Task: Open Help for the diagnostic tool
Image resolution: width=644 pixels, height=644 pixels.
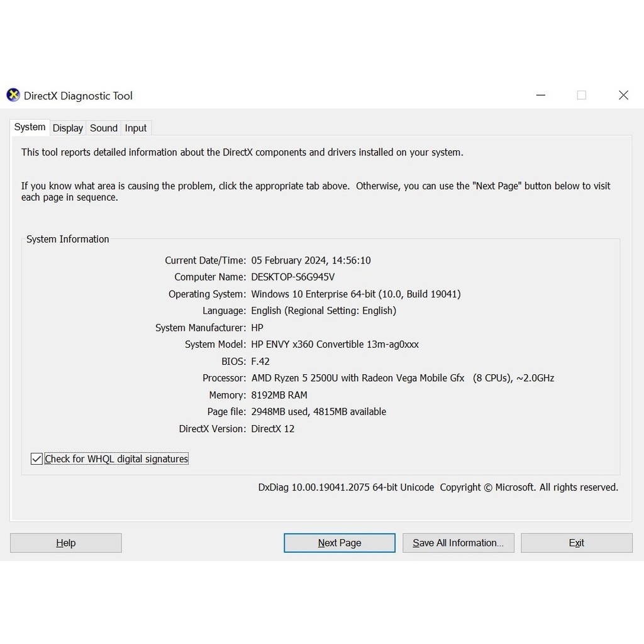Action: pos(65,543)
